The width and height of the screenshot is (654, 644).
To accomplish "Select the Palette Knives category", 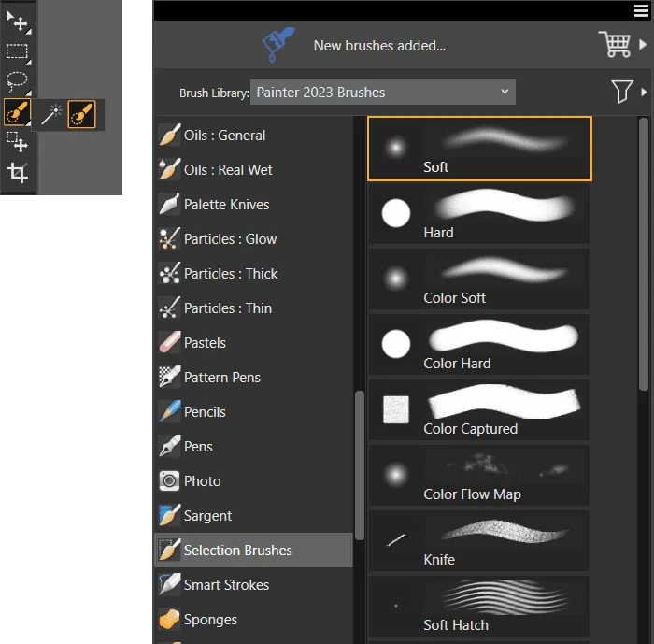I will point(254,205).
